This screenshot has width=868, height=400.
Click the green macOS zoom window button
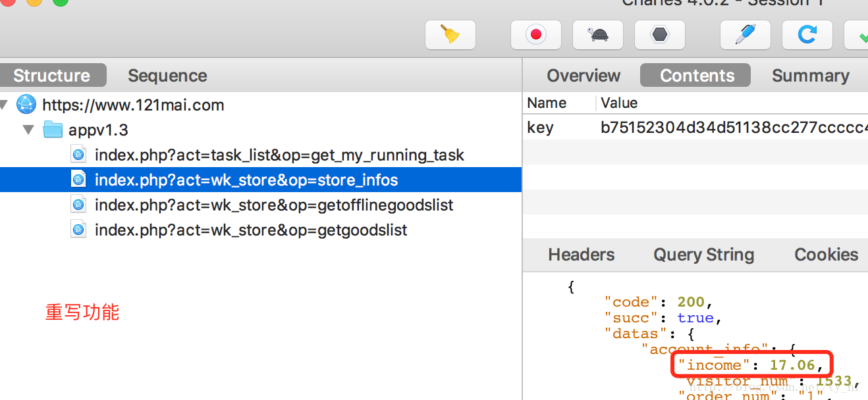tap(60, 2)
